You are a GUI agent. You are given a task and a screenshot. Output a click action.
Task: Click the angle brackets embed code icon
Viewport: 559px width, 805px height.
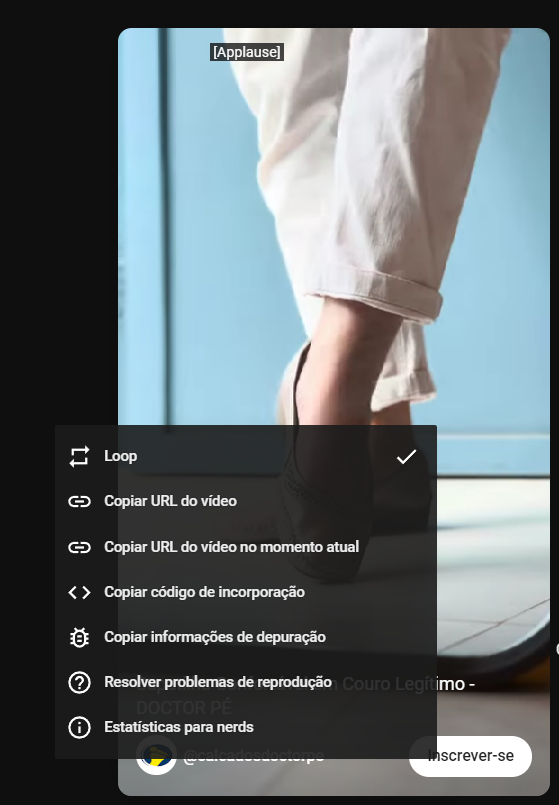click(79, 592)
